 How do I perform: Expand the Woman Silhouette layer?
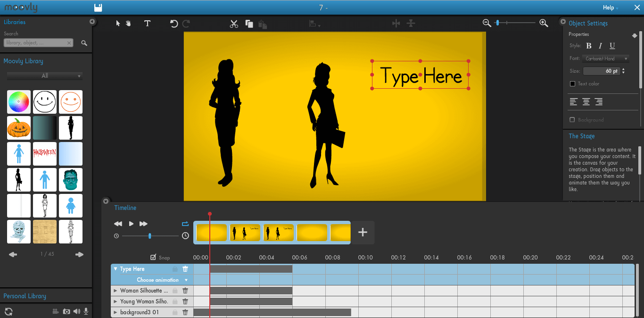pyautogui.click(x=116, y=291)
